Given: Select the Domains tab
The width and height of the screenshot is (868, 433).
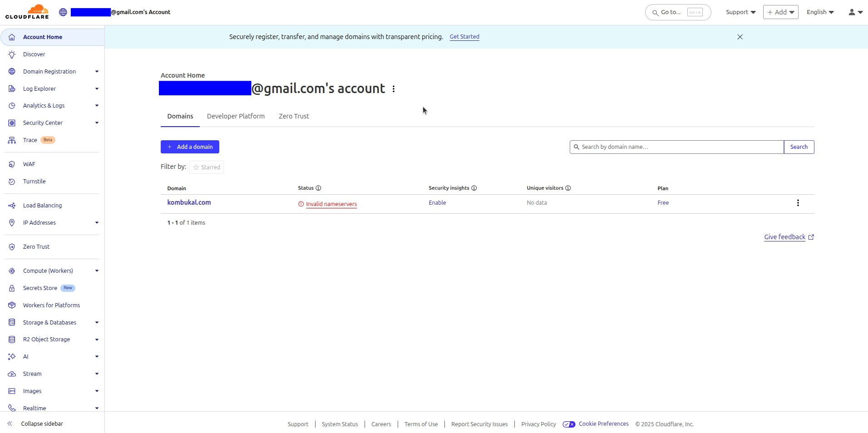Looking at the screenshot, I should [x=180, y=116].
